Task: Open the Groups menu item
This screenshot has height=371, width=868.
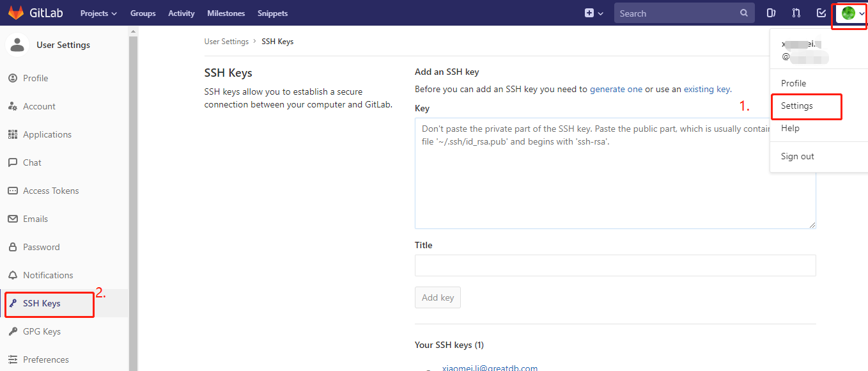Action: tap(143, 13)
